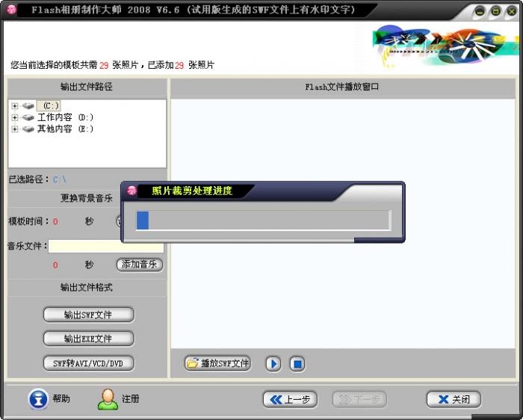
Task: Click the 模板时间 label
Action: click(28, 221)
